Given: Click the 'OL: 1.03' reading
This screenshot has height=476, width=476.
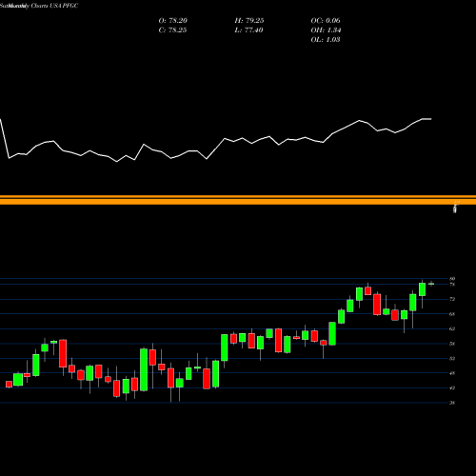Looking at the screenshot, I should tap(326, 40).
